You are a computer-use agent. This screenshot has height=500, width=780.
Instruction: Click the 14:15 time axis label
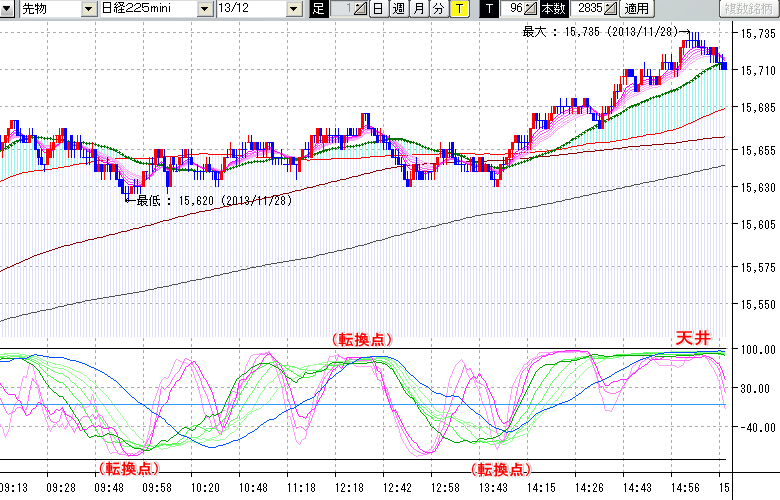(541, 488)
